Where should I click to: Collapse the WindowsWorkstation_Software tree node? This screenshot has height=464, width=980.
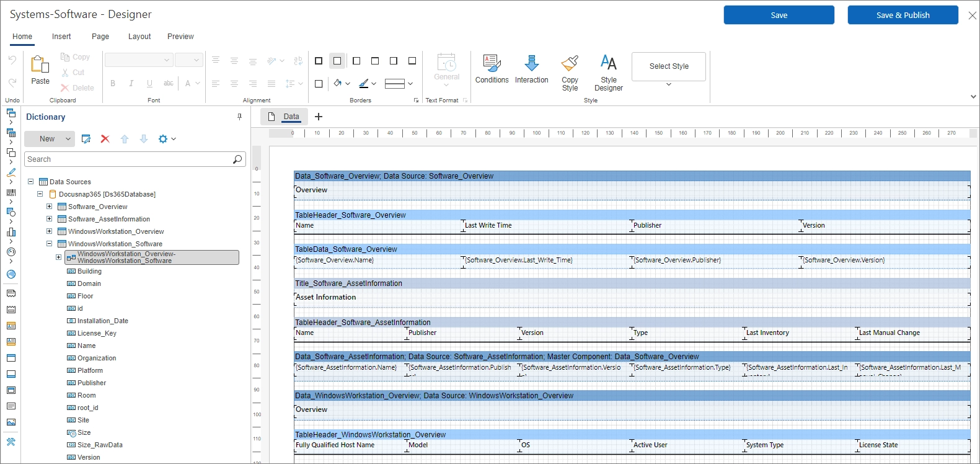(x=50, y=244)
